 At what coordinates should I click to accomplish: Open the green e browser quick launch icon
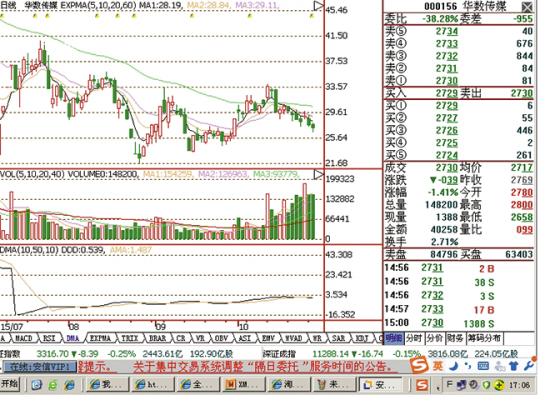[x=53, y=385]
